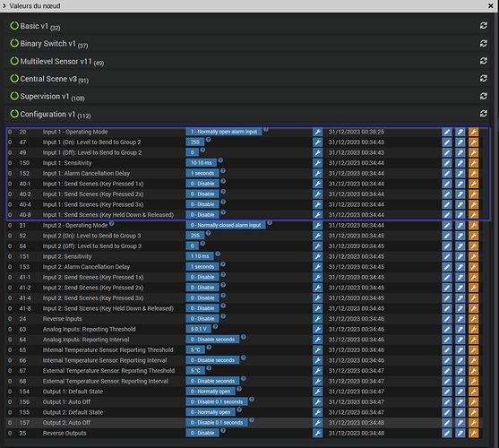Refresh the Binary Switch v1 values
The width and height of the screenshot is (499, 448).
coord(484,43)
